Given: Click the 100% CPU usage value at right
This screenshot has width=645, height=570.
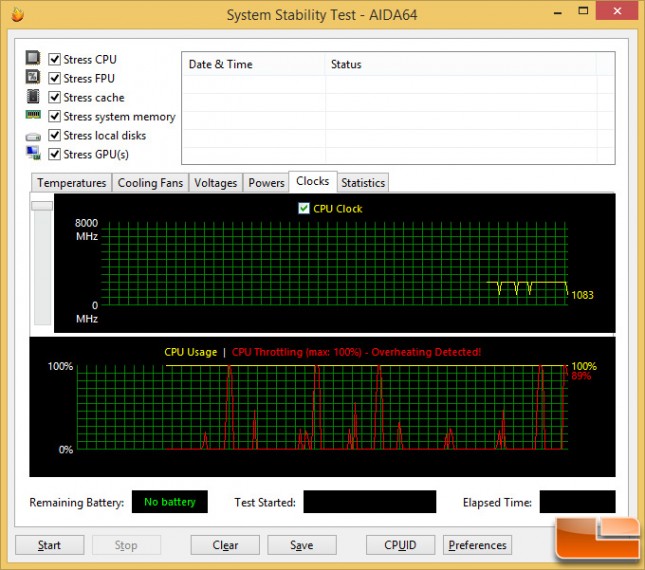Looking at the screenshot, I should click(x=584, y=366).
